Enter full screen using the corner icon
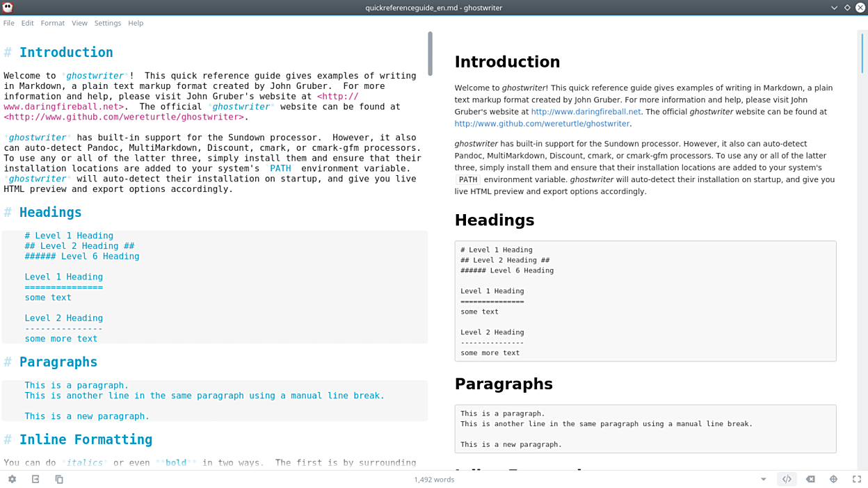The height and width of the screenshot is (488, 868). pyautogui.click(x=857, y=479)
